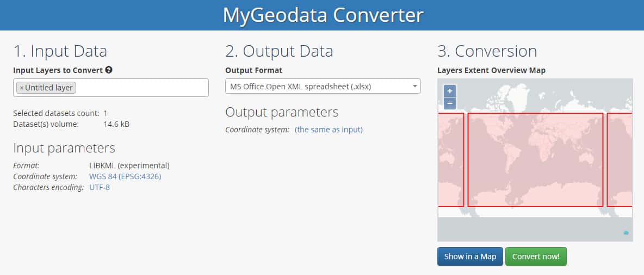Change UTF-8 characters encoding link
The width and height of the screenshot is (644, 275).
100,187
